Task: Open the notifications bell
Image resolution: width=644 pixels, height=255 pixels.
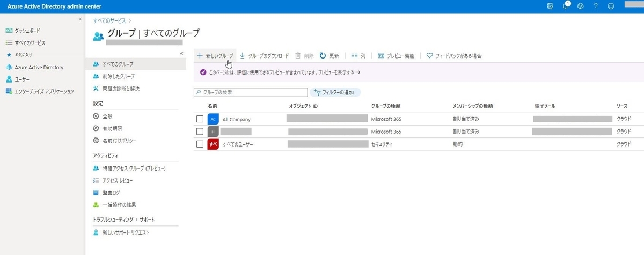Action: pos(566,6)
